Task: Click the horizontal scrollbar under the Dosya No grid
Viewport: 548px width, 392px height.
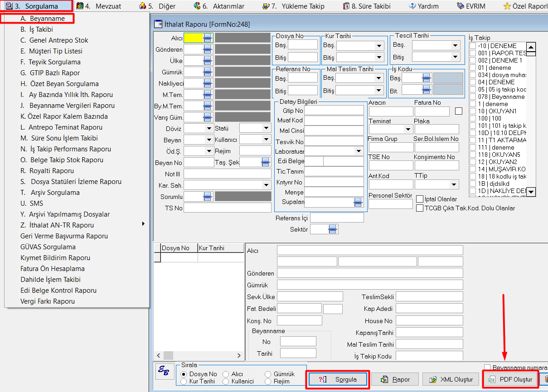Action: coord(199,356)
